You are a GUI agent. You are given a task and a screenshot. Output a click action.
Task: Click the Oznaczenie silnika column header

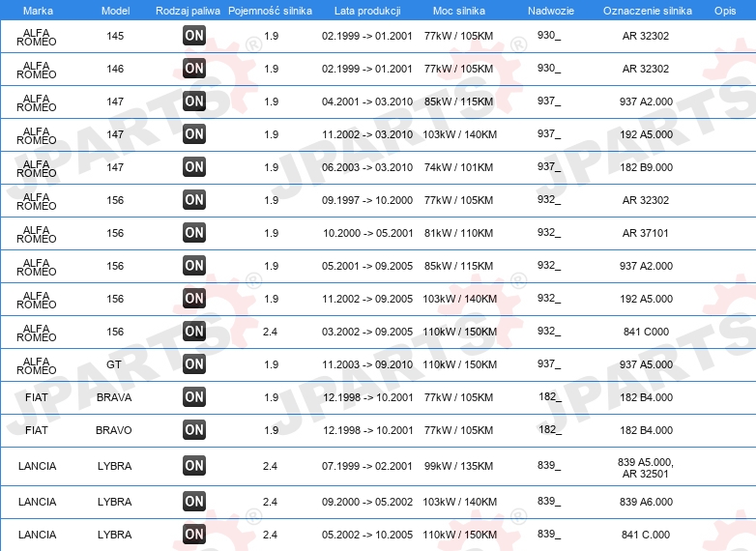tap(648, 11)
